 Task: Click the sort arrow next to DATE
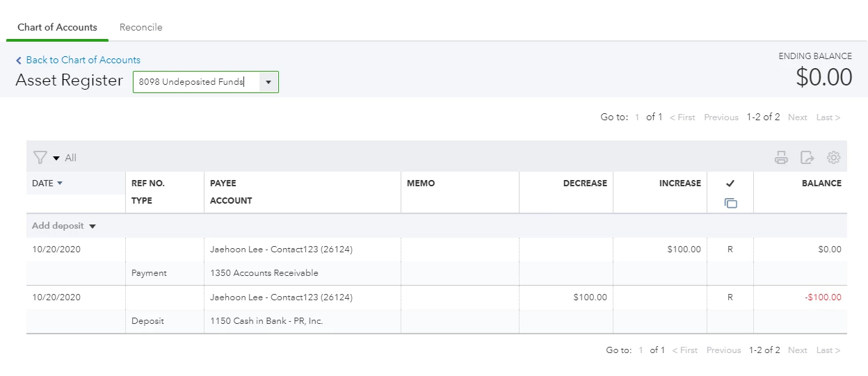click(x=60, y=183)
